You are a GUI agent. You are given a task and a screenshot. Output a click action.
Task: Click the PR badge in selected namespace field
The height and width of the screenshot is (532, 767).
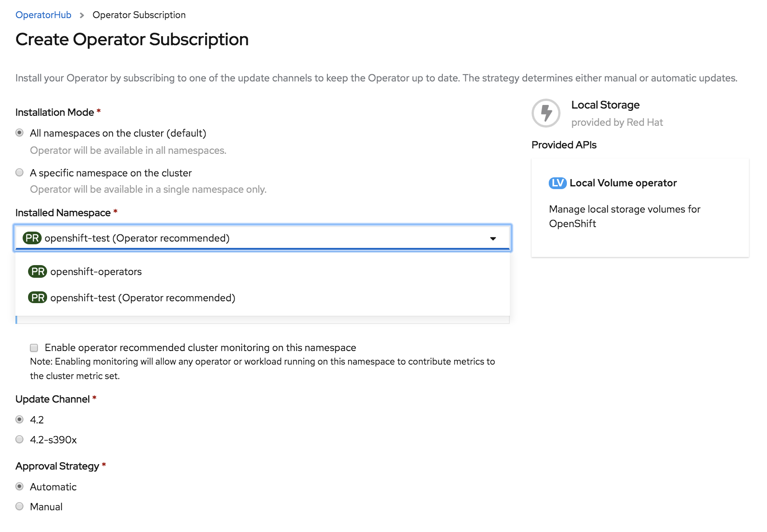[32, 238]
